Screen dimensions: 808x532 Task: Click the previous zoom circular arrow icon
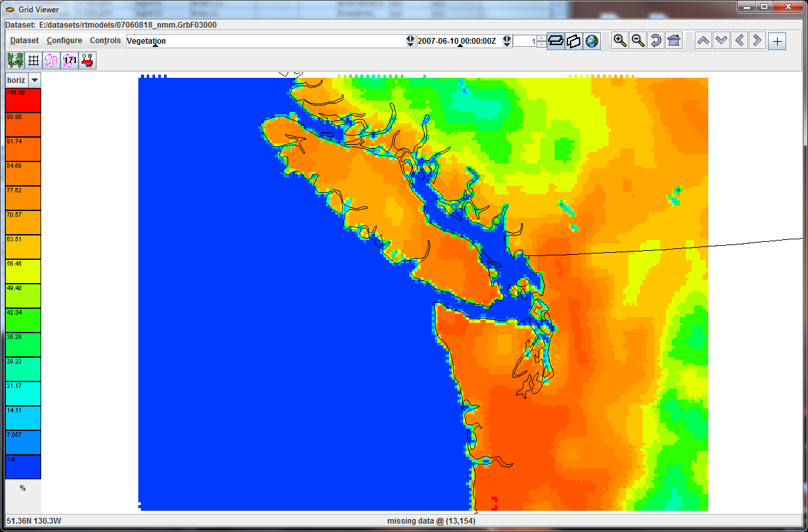[656, 41]
